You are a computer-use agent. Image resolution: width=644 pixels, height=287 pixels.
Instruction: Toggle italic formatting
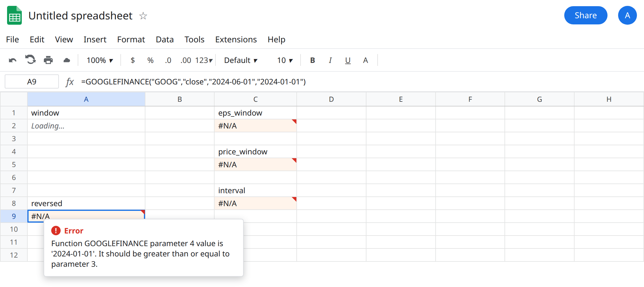[330, 60]
